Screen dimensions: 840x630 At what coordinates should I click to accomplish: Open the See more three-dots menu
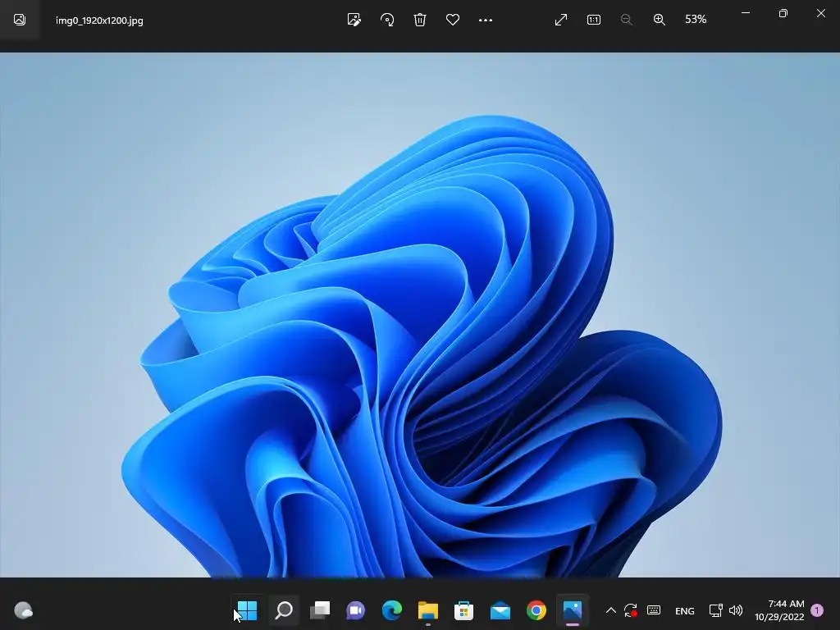point(486,20)
